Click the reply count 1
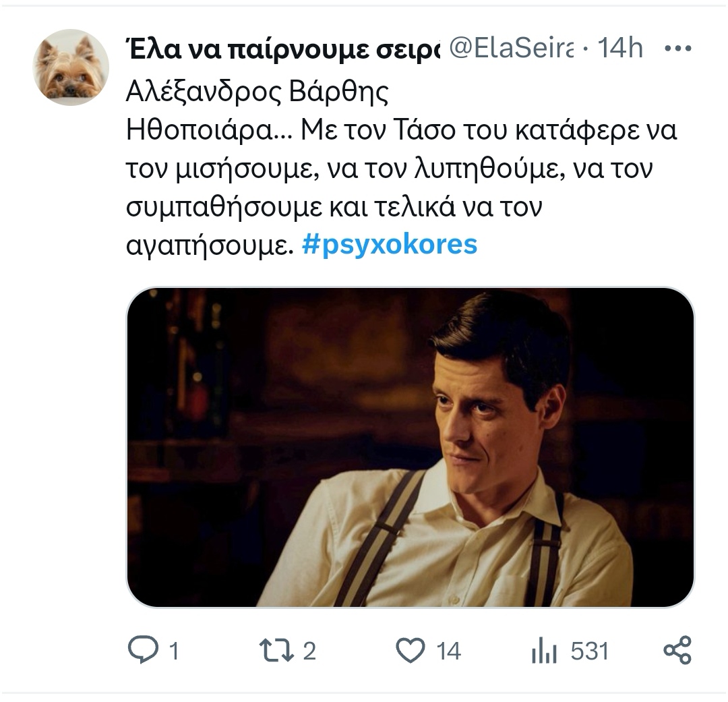 pyautogui.click(x=173, y=651)
